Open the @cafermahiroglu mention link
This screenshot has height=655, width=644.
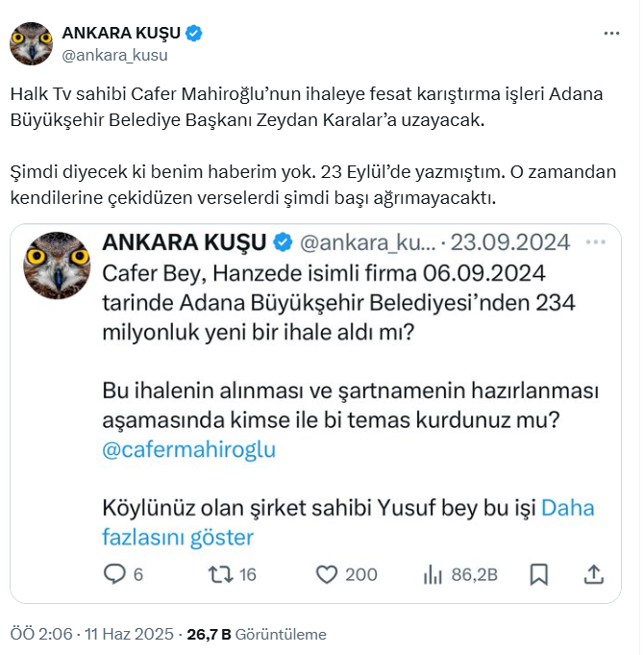(189, 450)
